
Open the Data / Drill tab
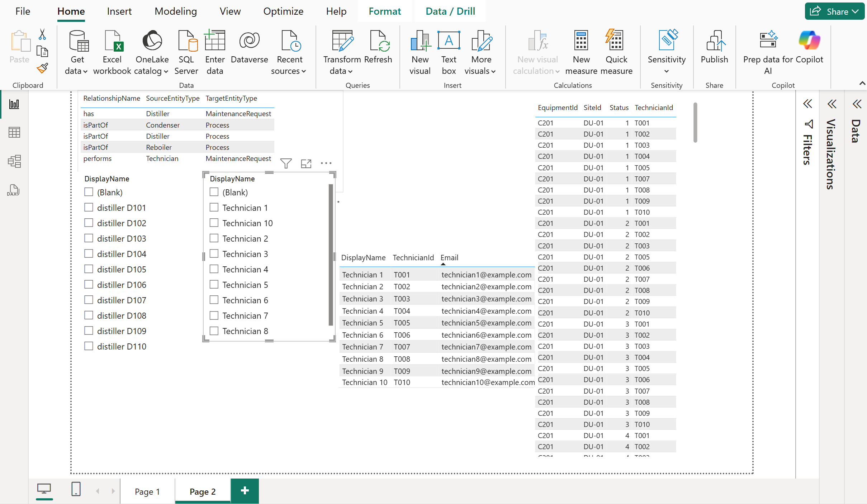(450, 11)
